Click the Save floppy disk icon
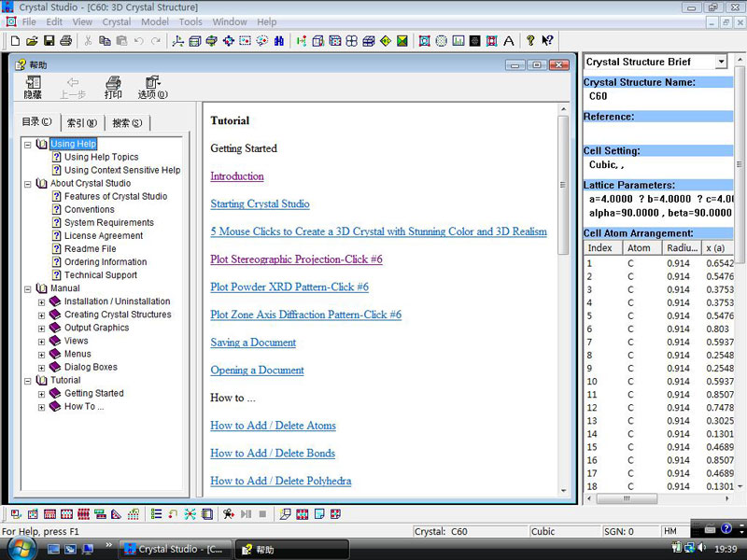Image resolution: width=747 pixels, height=560 pixels. [49, 41]
